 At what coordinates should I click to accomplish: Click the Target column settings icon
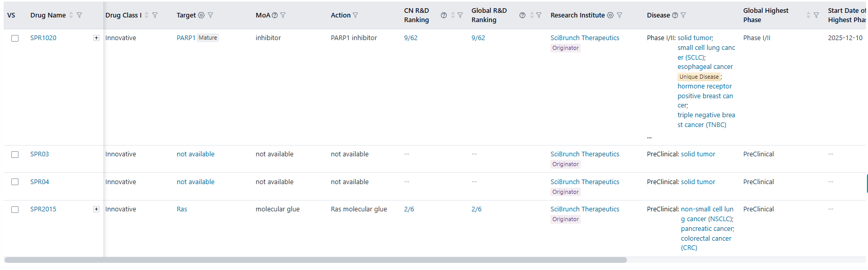[201, 15]
